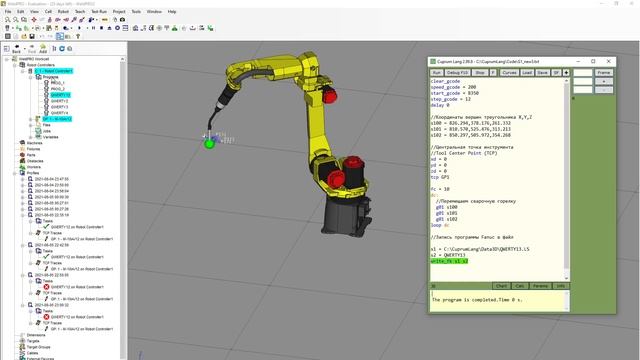The image size is (640, 360).
Task: Select QWERTY14 program in tree
Action: coord(59,113)
